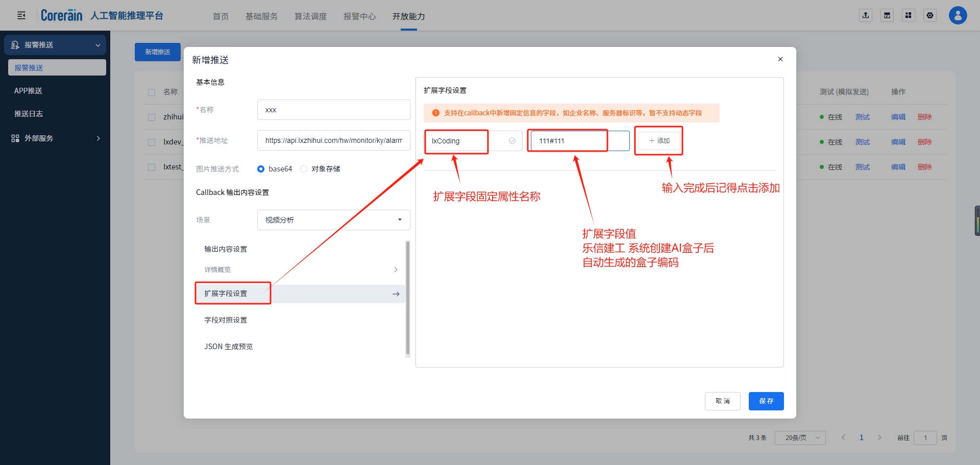
Task: Click the 添加 button
Action: tap(659, 141)
